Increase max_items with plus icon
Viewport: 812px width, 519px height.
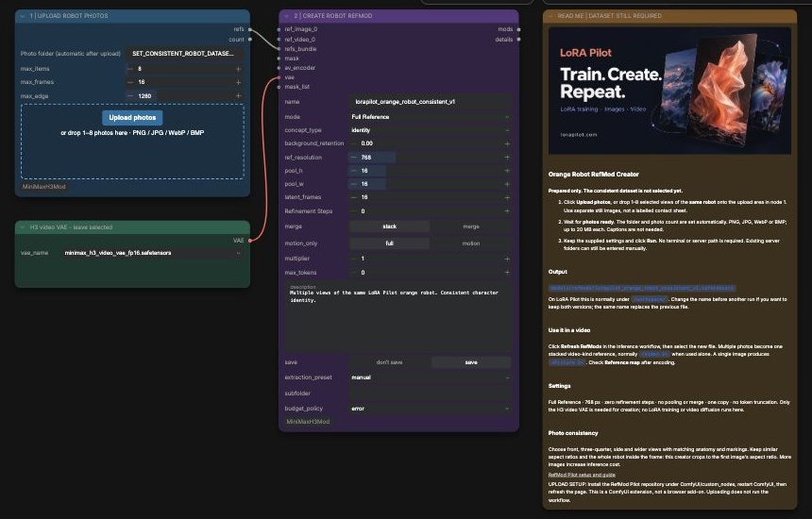238,69
